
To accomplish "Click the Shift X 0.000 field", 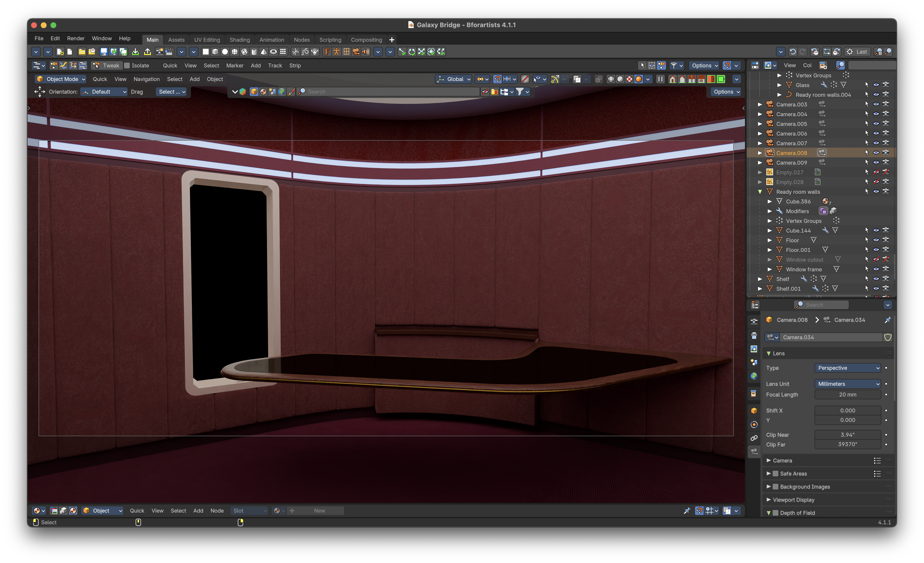I will pyautogui.click(x=848, y=411).
